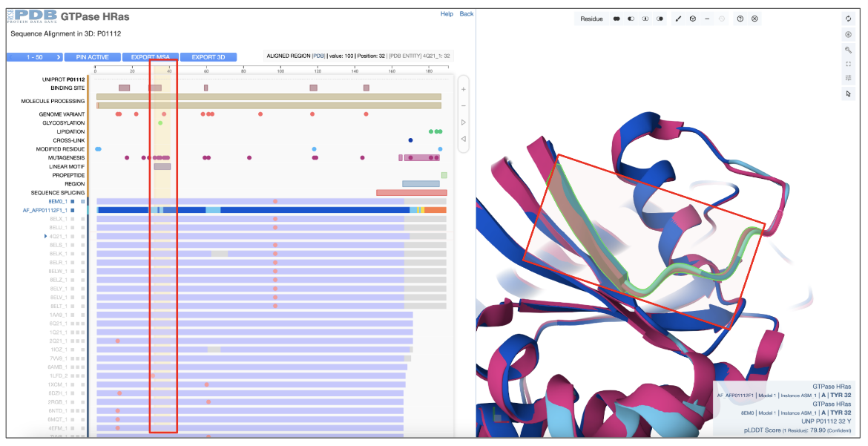Go to next page arrow beside 1 - 50
This screenshot has height=446, width=868.
[58, 57]
